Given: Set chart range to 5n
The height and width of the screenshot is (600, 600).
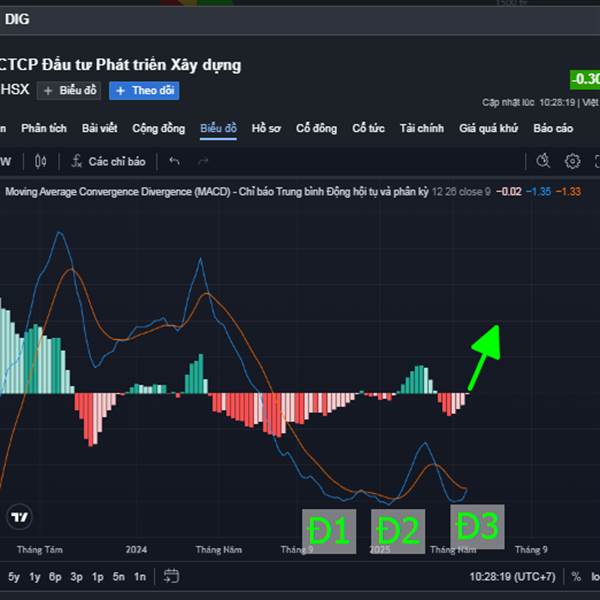Looking at the screenshot, I should pos(119,577).
